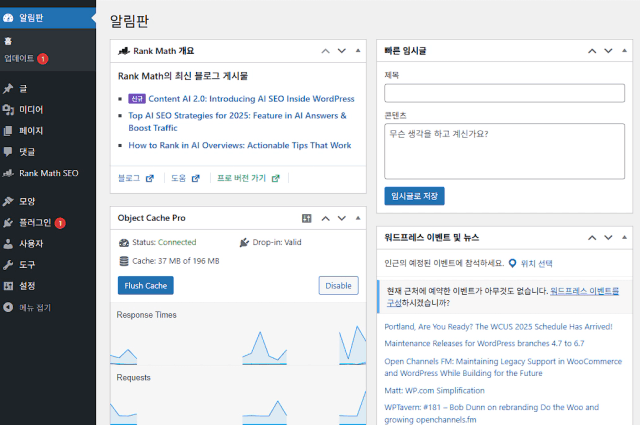Click the Disable button in Object Cache Pro
Image resolution: width=640 pixels, height=425 pixels.
click(x=338, y=285)
